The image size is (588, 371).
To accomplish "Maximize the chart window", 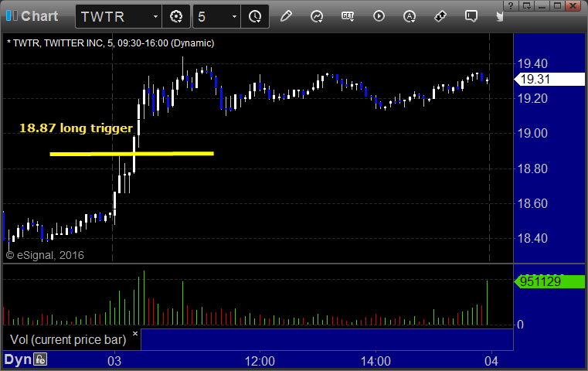I will pyautogui.click(x=558, y=5).
